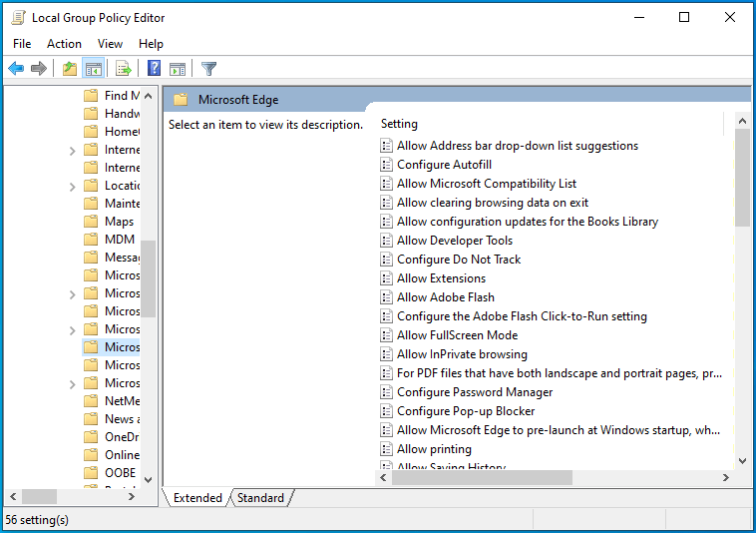Select the News tree folder

(x=112, y=419)
